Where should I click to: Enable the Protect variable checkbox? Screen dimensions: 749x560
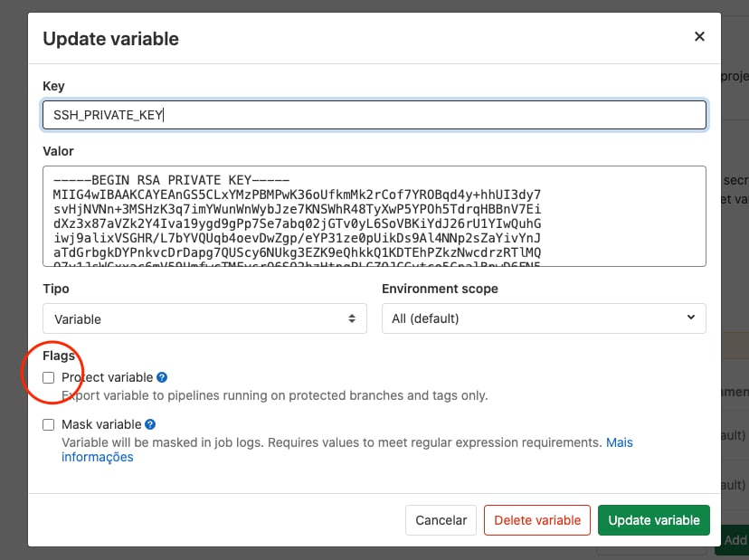[x=49, y=377]
